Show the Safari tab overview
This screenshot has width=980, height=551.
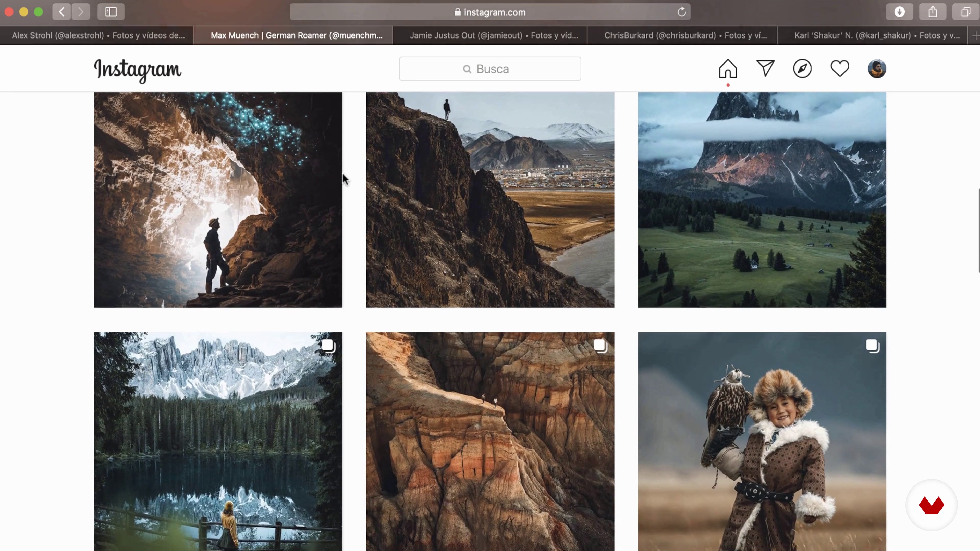point(965,12)
